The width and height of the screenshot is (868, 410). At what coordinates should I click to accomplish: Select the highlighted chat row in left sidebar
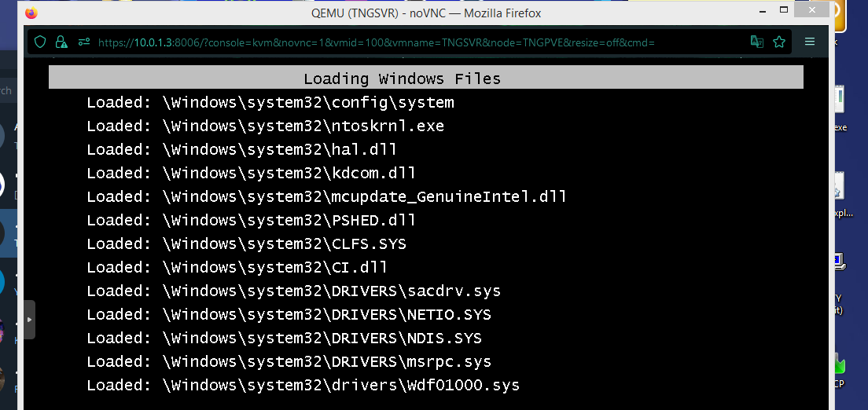coord(12,233)
